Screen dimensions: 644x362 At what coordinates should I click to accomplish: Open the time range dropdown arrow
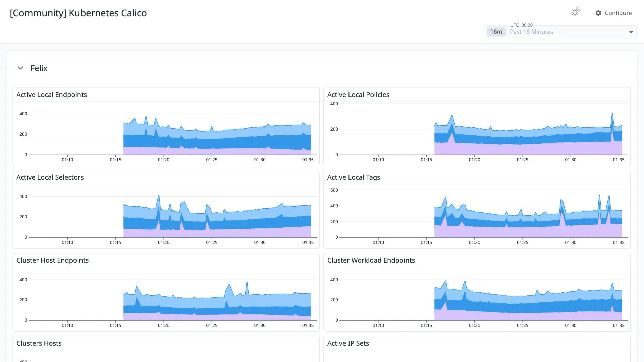631,32
